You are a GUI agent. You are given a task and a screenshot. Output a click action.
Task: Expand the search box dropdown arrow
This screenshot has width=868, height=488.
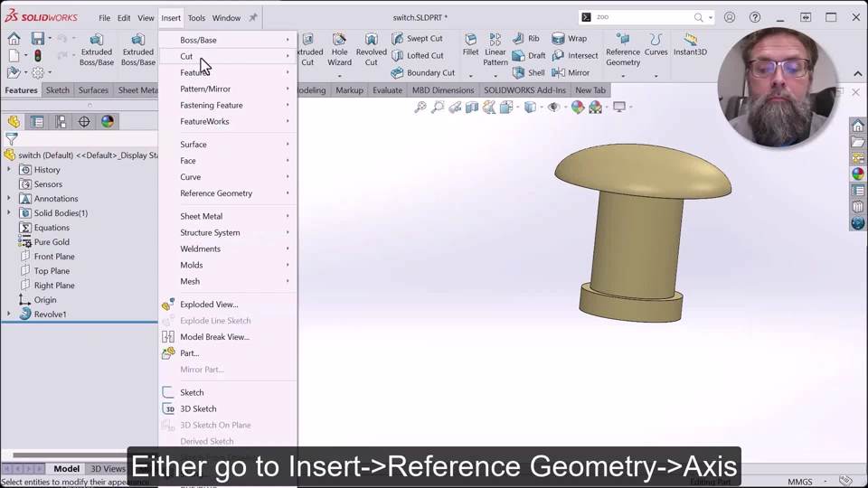point(711,18)
